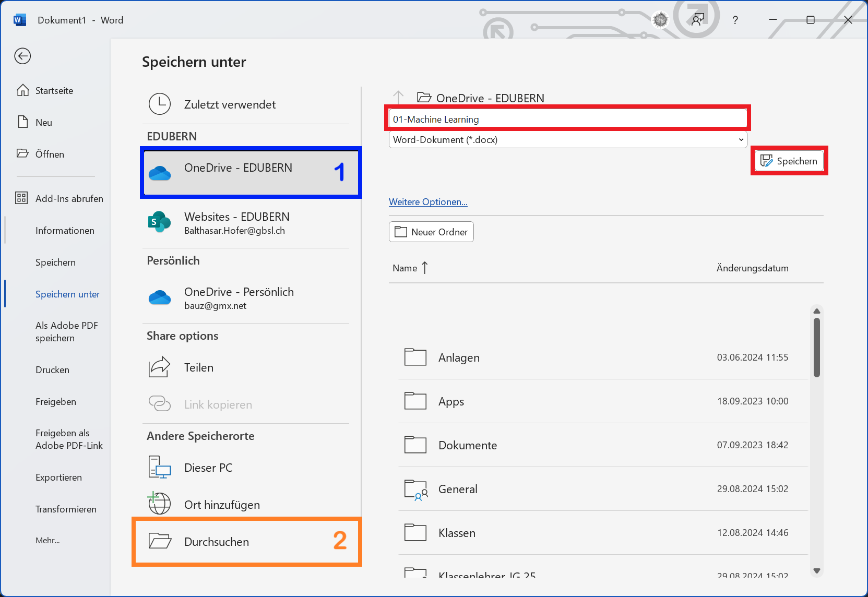Click the Durchsuchen open folder icon

pos(160,541)
